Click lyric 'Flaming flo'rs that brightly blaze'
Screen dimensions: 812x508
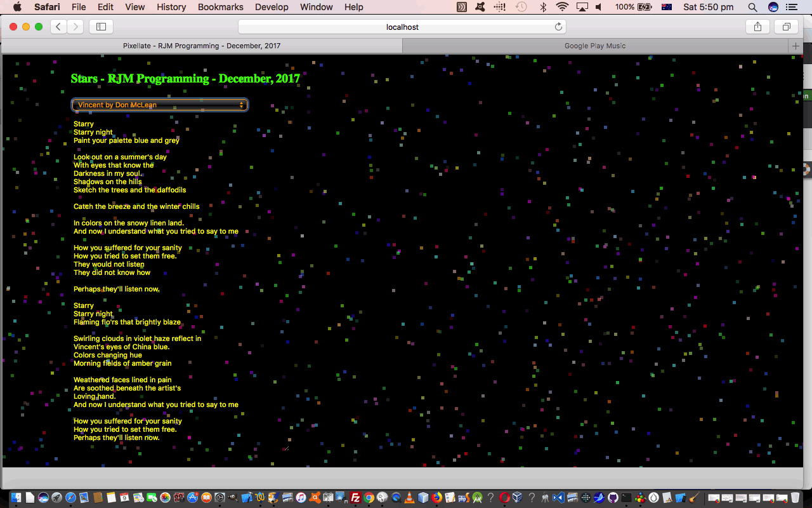tap(127, 322)
